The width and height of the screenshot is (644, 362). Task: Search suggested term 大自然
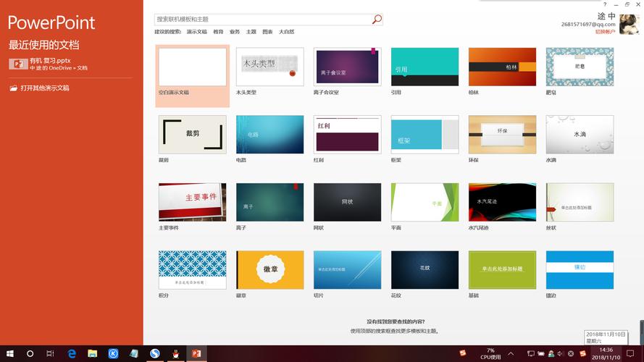286,32
